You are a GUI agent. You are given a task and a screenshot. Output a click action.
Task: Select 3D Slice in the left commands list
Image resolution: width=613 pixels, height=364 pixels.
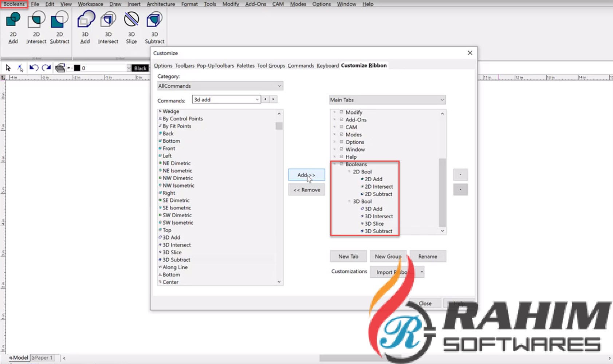[x=172, y=252]
